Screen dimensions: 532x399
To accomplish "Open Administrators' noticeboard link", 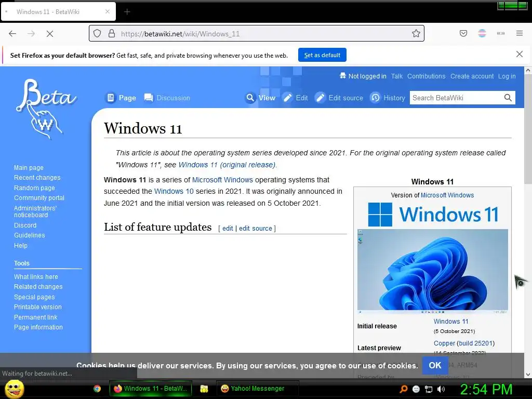I will tap(35, 211).
